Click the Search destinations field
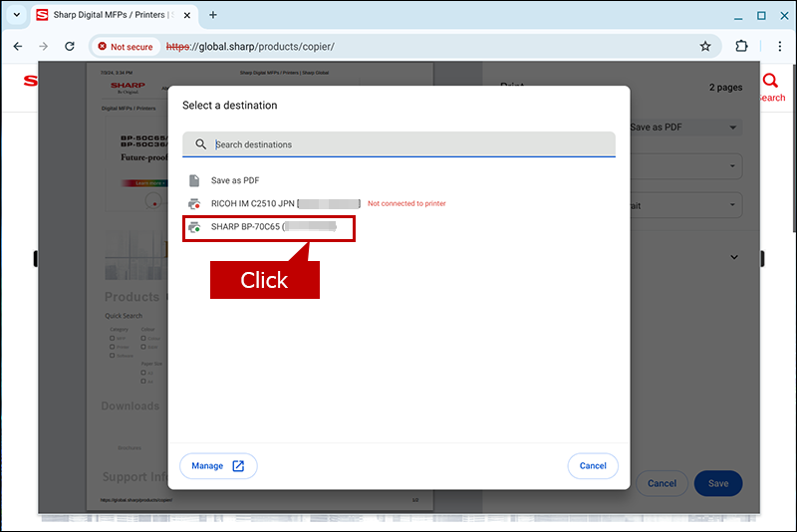 click(x=399, y=144)
